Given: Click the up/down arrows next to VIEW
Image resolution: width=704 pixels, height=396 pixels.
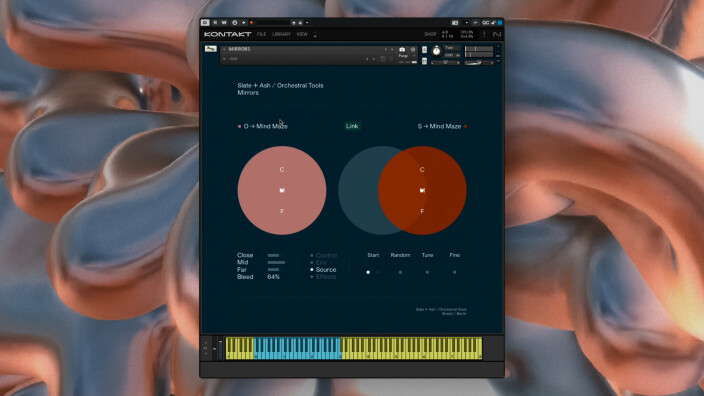Looking at the screenshot, I should 315,34.
